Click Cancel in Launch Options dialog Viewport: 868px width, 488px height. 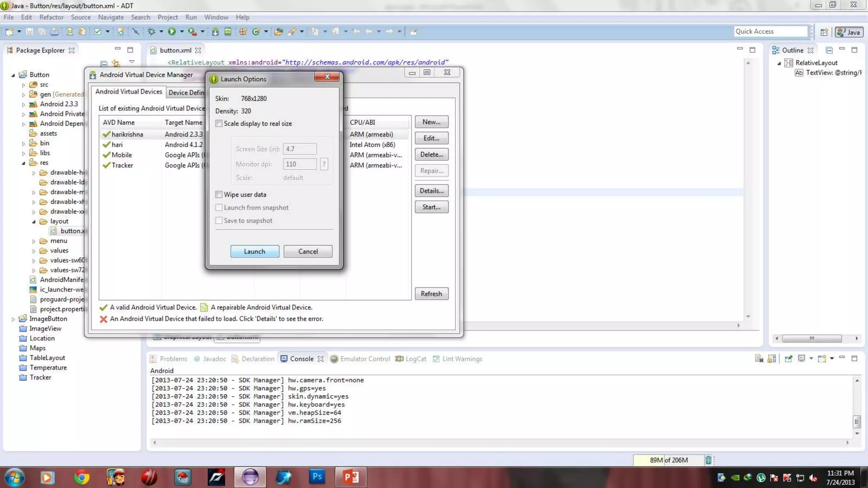308,251
